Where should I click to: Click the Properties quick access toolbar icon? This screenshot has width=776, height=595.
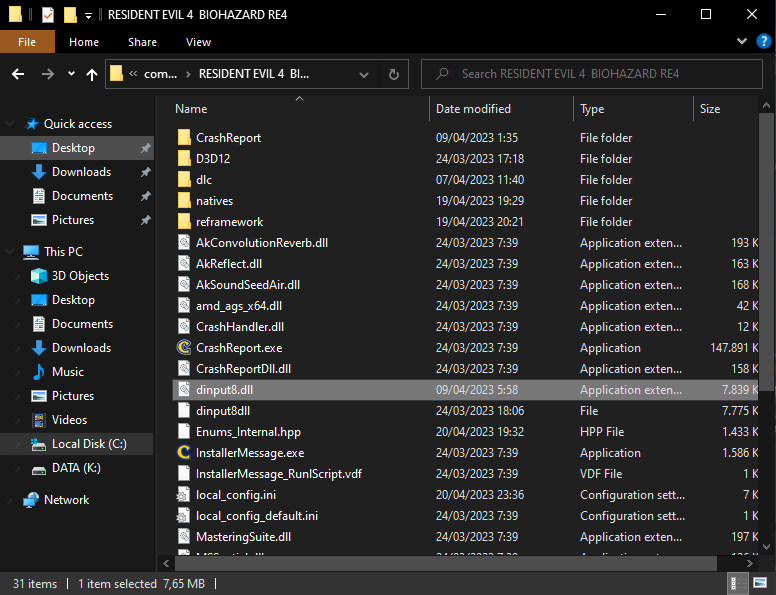[x=48, y=15]
